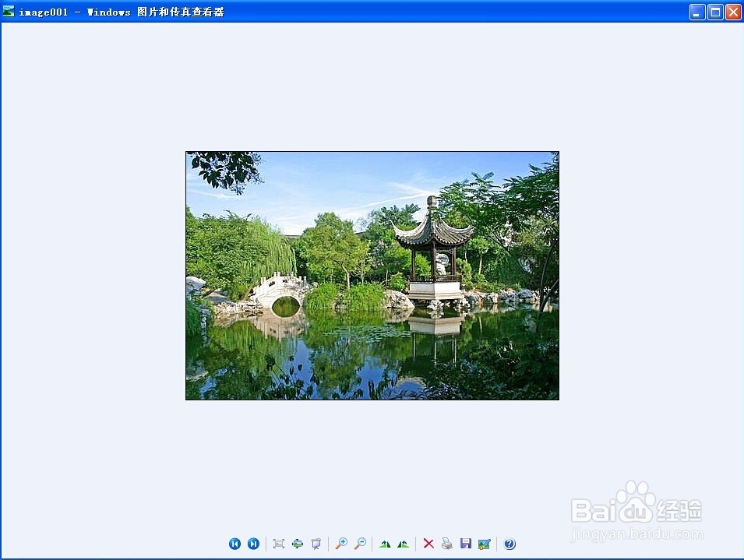Select the garden pond photo

click(x=372, y=274)
